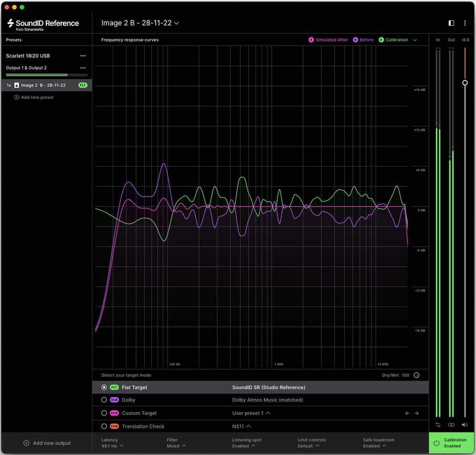The image size is (476, 455).
Task: Click Add new output
Action: coord(47,443)
